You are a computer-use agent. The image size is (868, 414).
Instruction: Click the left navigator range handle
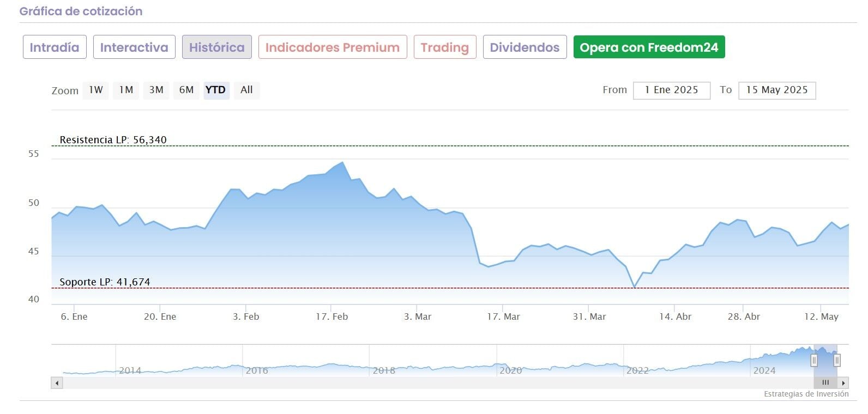tap(814, 360)
